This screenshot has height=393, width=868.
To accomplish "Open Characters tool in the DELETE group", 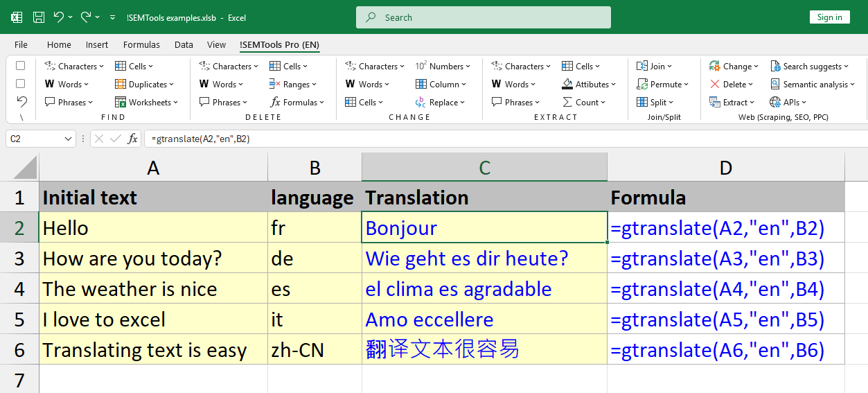I will [228, 67].
